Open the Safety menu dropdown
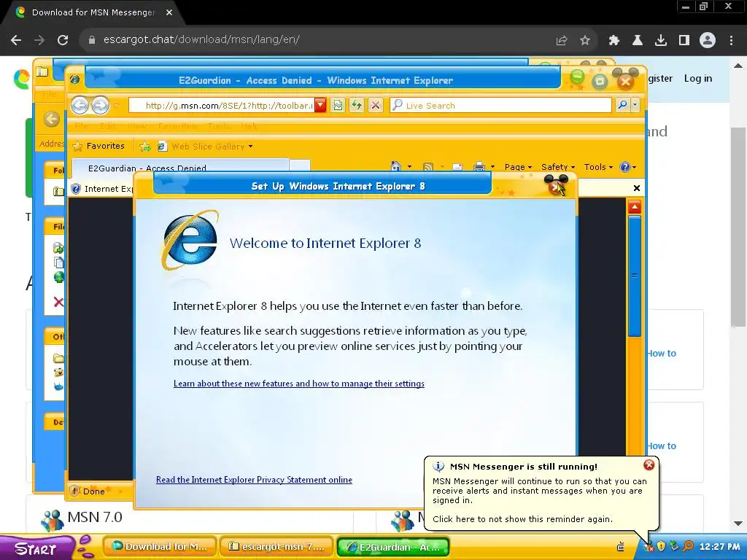The width and height of the screenshot is (747, 560). point(558,167)
